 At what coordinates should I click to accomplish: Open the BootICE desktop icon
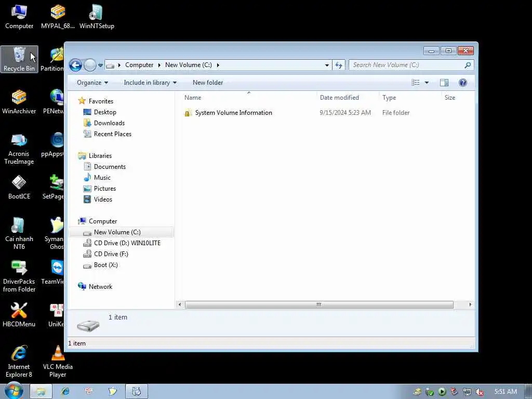coord(19,187)
